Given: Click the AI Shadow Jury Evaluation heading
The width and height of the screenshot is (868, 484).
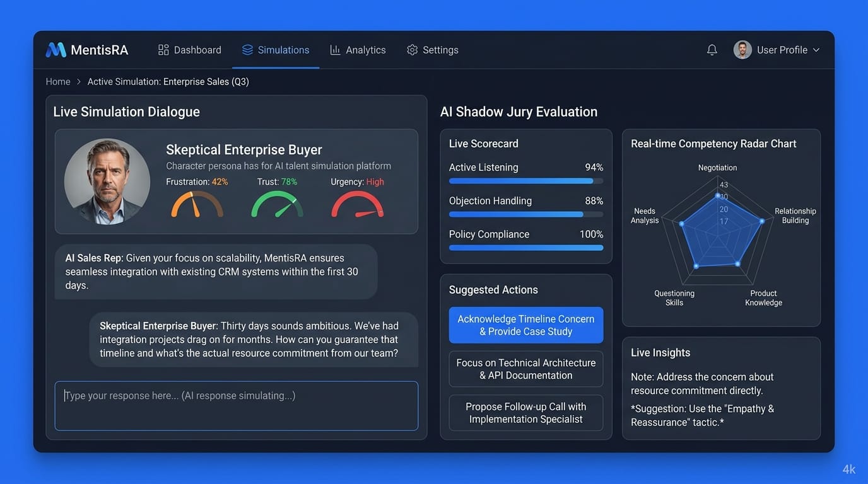Looking at the screenshot, I should pos(519,112).
